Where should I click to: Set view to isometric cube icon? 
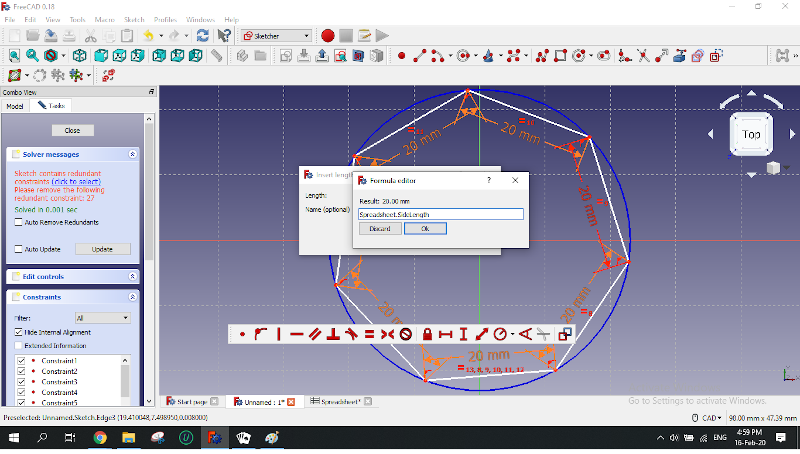point(79,56)
